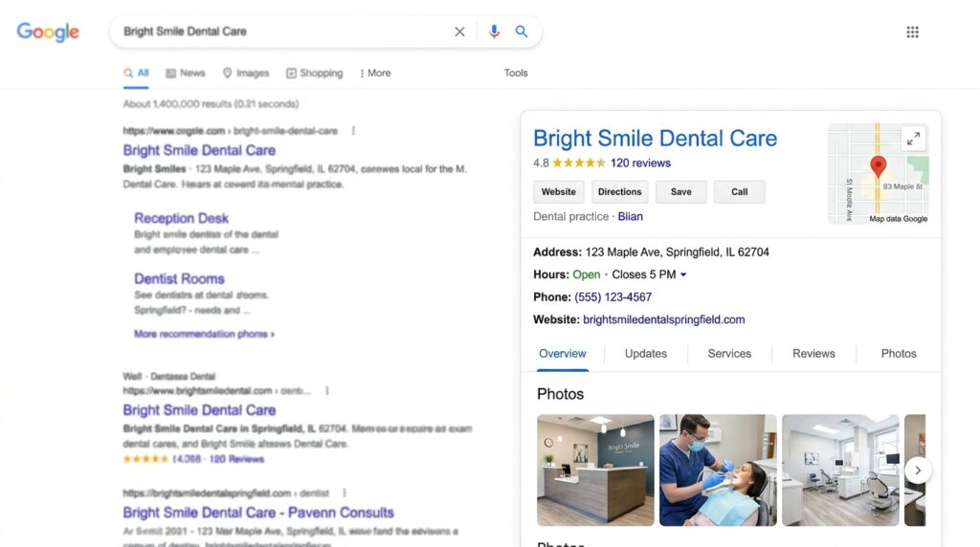The image size is (980, 547).
Task: Switch to the News tab
Action: 185,73
